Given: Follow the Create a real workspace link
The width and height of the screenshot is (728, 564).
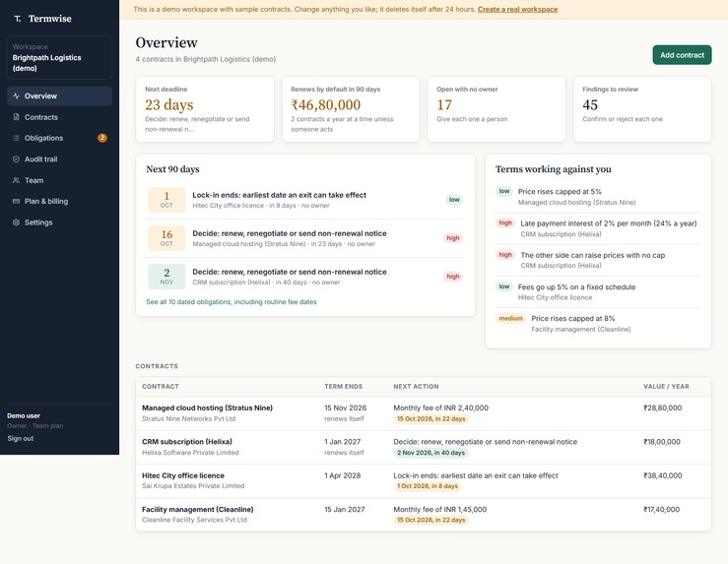Looking at the screenshot, I should pos(518,9).
